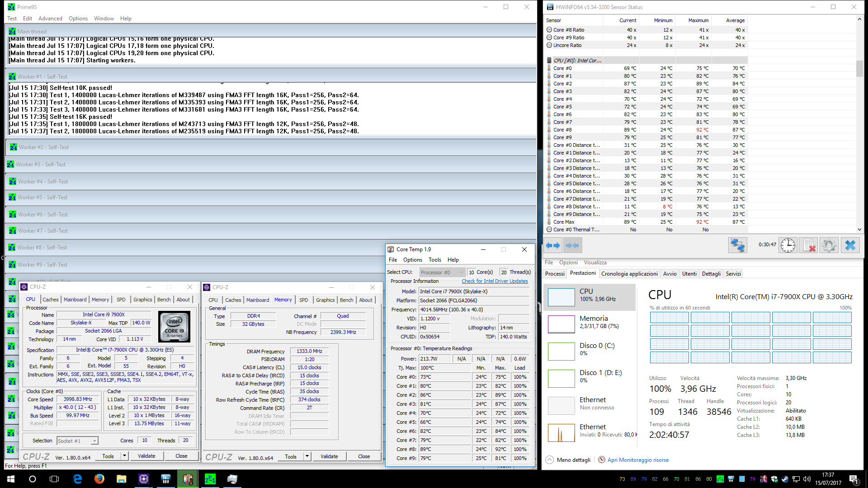Screen dimensions: 868x488
Task: Click Worker #5 Self-Test title bar
Action: 270,197
